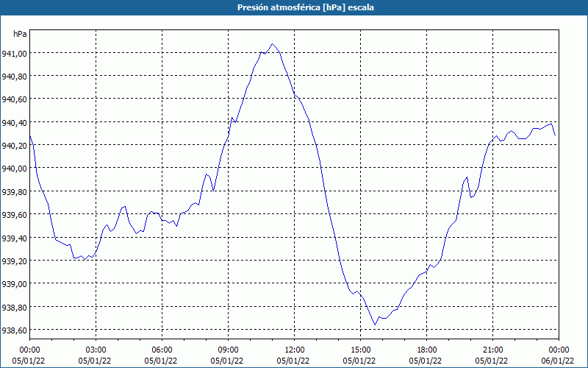
Task: Click the 12:00 time axis label
Action: coord(295,350)
